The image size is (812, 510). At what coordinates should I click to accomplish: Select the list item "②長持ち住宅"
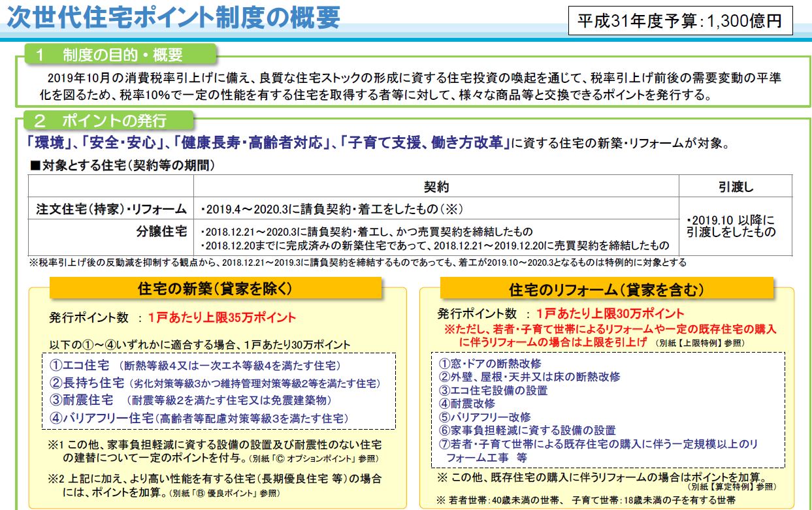coord(215,383)
